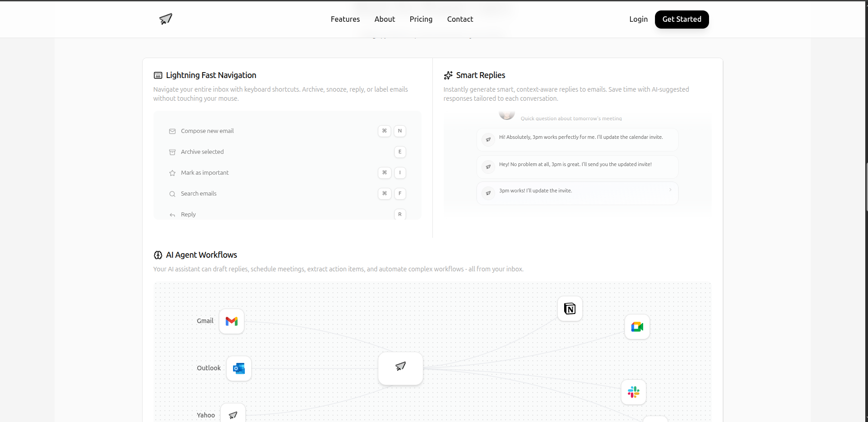Click the Slack integration icon
Image resolution: width=868 pixels, height=422 pixels.
(x=633, y=392)
